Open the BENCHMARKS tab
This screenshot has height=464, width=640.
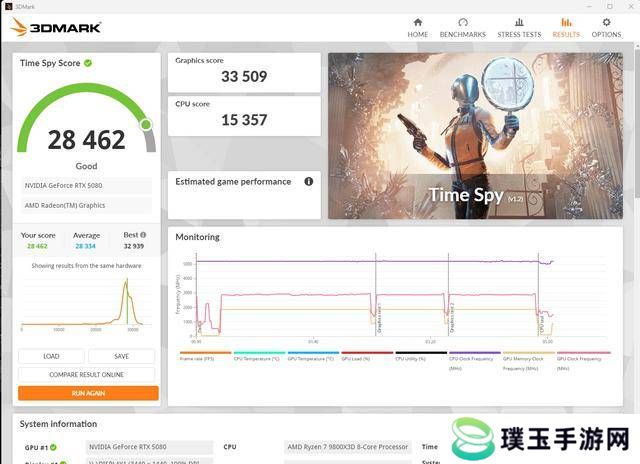462,28
